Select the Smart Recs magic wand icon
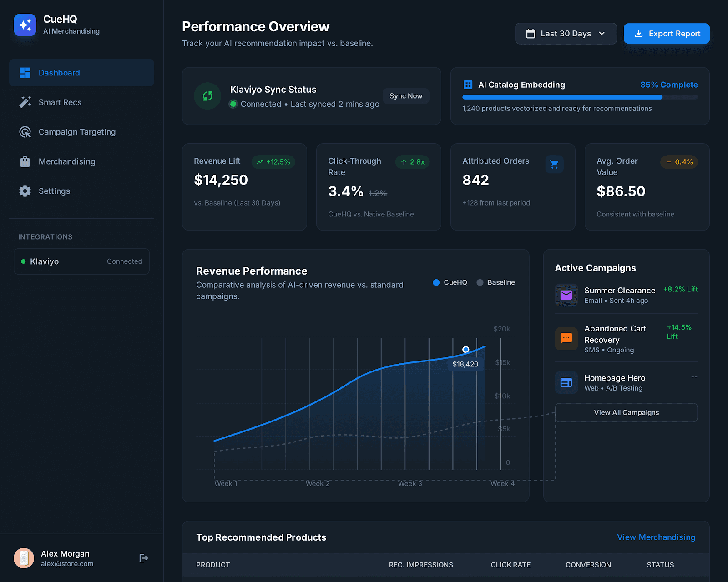 tap(25, 102)
